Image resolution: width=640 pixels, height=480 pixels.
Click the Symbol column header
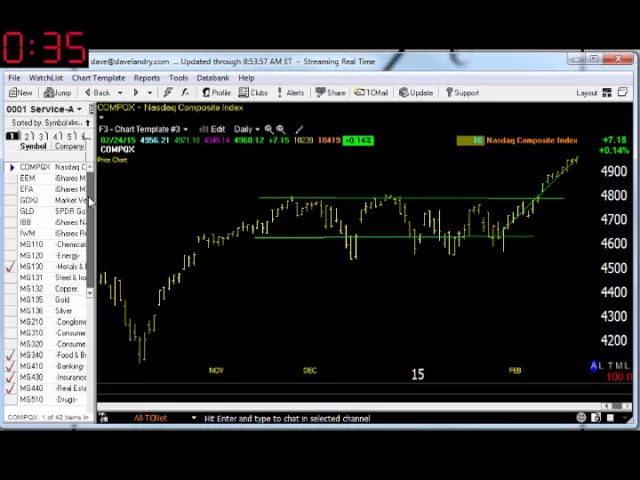(x=33, y=146)
